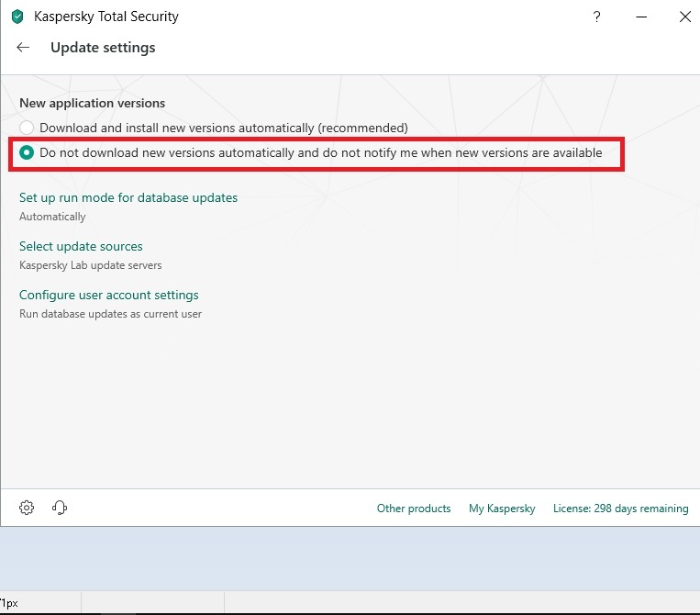Click Kaspersky Lab update servers text
700x615 pixels.
pyautogui.click(x=90, y=265)
